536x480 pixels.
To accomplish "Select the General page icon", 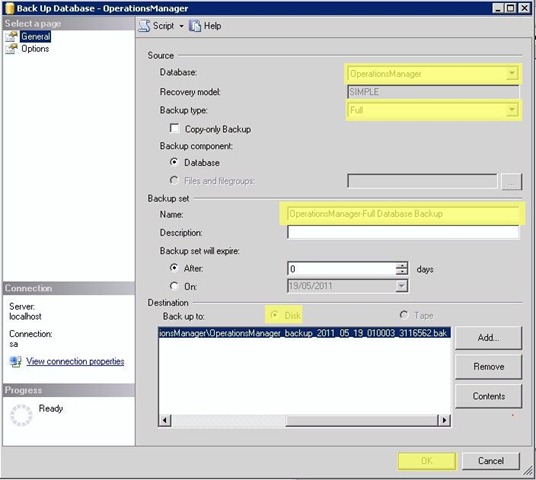I will coord(11,37).
